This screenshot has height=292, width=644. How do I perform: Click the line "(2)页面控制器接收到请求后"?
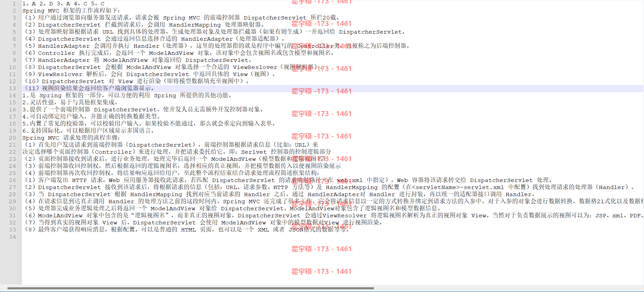[x=175, y=159]
